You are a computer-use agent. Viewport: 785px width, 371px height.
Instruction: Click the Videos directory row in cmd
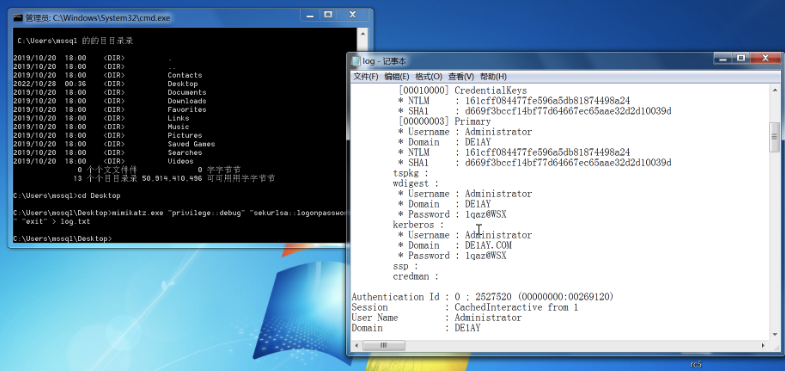coord(103,161)
